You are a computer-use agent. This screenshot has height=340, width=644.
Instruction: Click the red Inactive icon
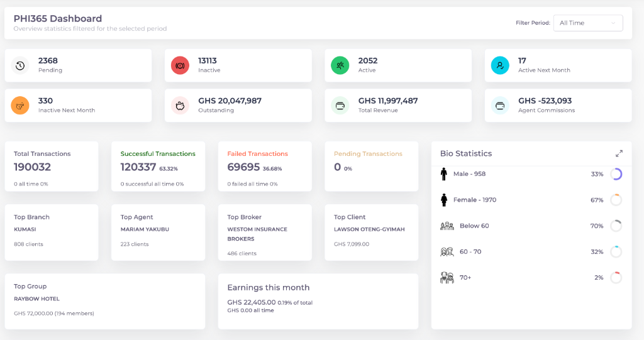click(x=180, y=66)
